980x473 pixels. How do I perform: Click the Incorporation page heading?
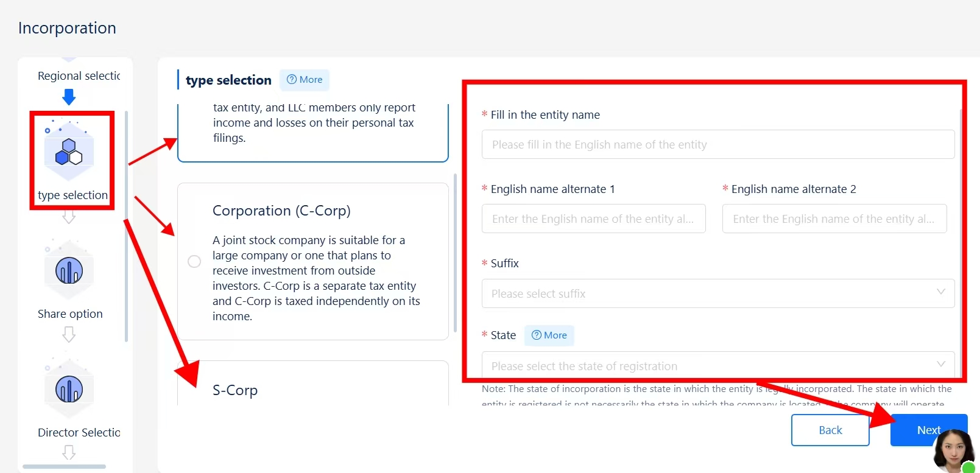tap(67, 28)
